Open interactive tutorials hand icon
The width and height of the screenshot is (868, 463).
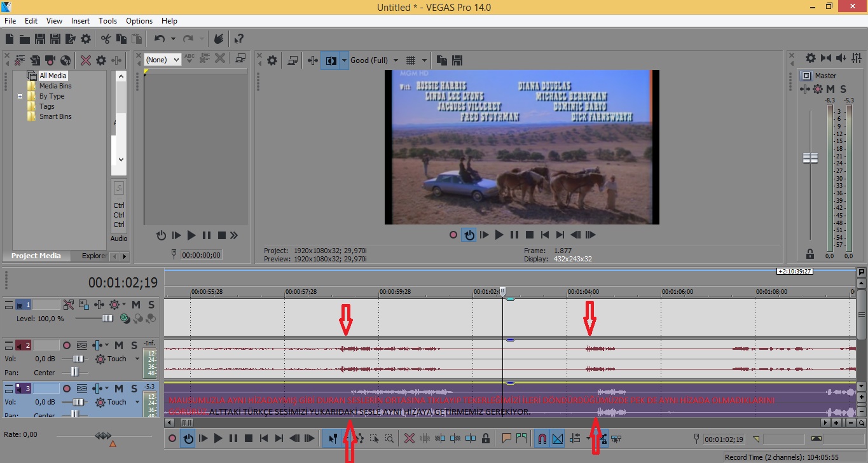point(219,39)
